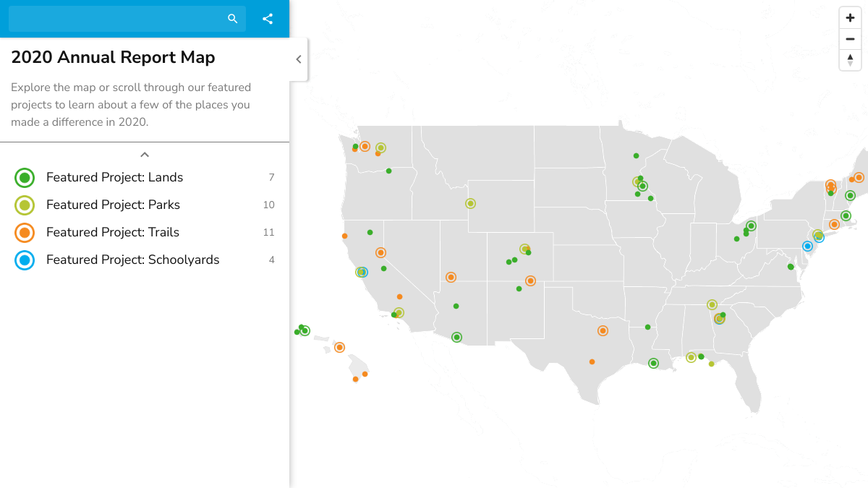Click inside the search input field
The height and width of the screenshot is (488, 868).
(116, 18)
